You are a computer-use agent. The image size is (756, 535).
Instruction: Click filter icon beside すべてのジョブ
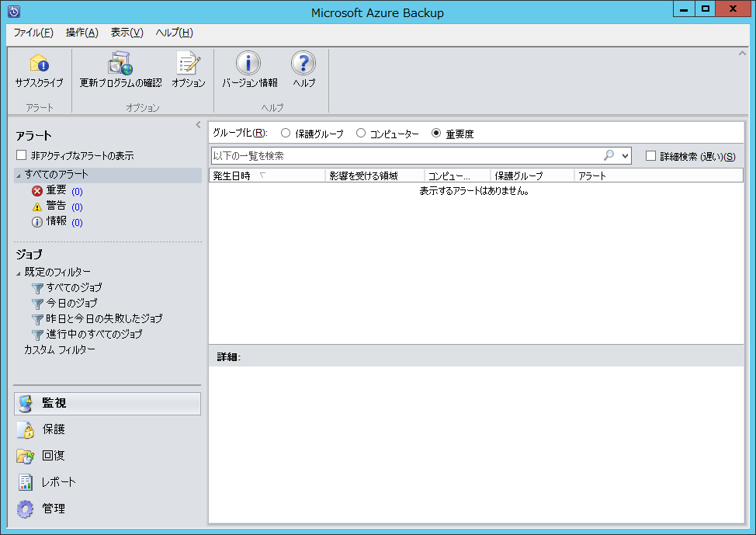click(37, 289)
